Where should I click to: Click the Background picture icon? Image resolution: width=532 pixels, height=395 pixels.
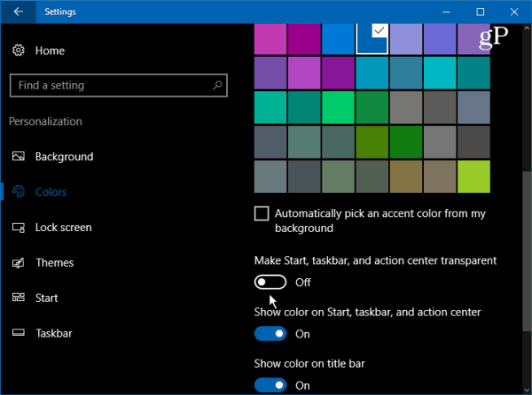click(19, 156)
